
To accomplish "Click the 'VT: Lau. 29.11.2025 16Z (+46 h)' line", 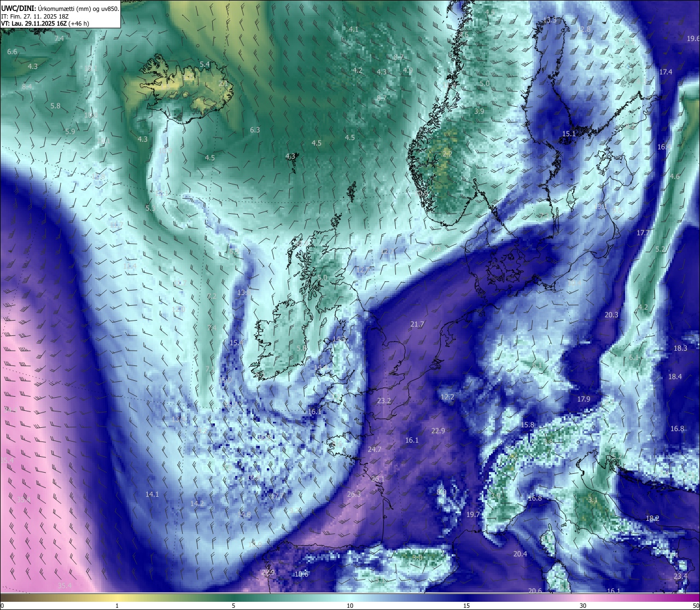I will pos(45,24).
